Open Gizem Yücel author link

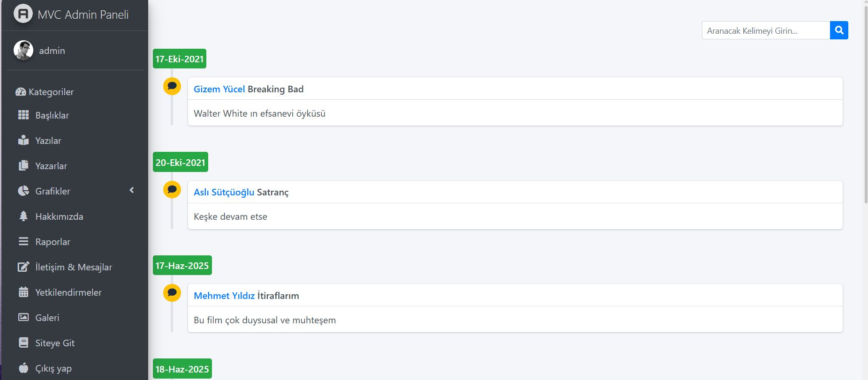pos(219,89)
